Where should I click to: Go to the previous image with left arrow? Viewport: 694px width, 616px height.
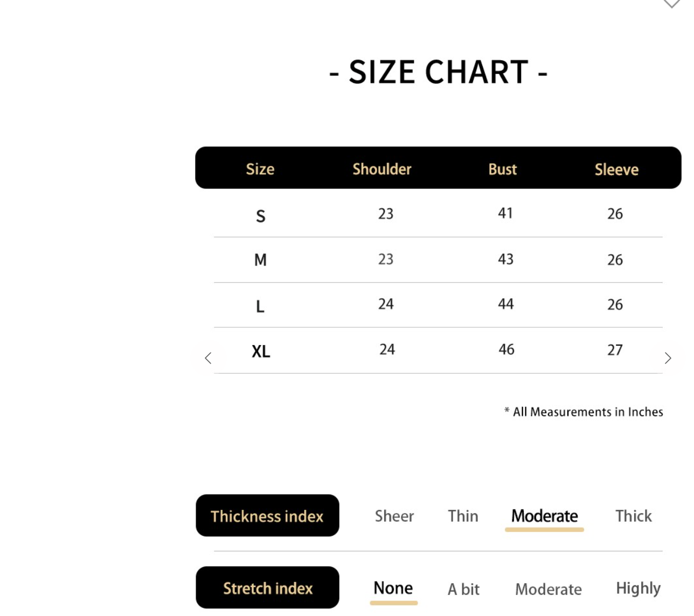[208, 358]
